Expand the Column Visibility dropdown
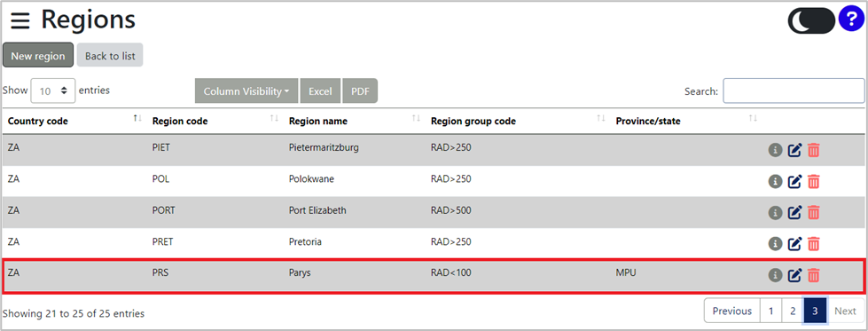Image resolution: width=868 pixels, height=331 pixels. (x=246, y=91)
